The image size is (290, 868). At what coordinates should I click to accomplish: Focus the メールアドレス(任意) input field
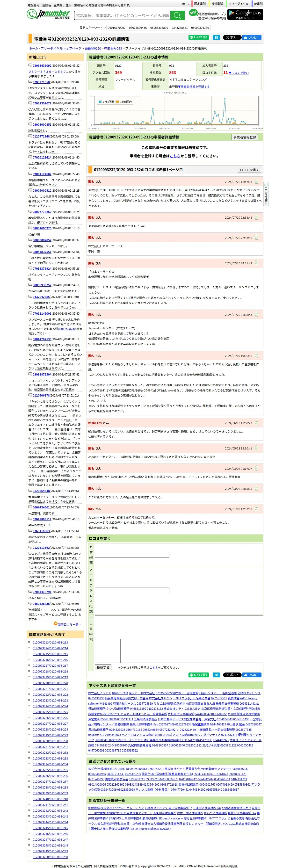click(132, 590)
